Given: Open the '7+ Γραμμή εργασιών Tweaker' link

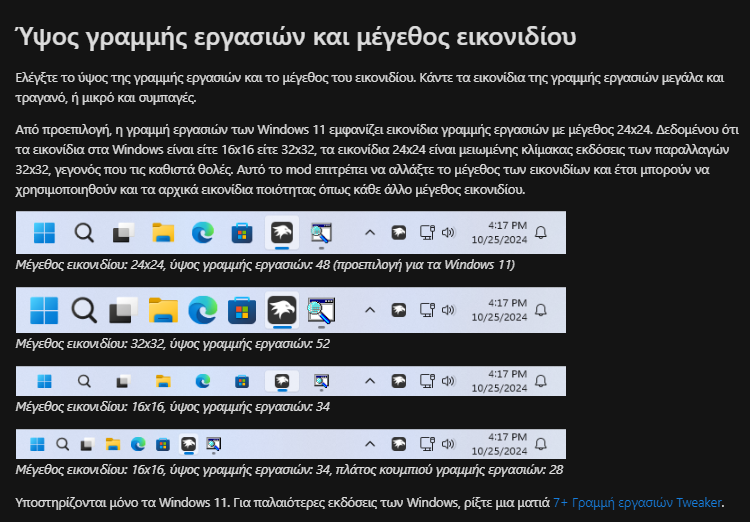Looking at the screenshot, I should point(637,502).
